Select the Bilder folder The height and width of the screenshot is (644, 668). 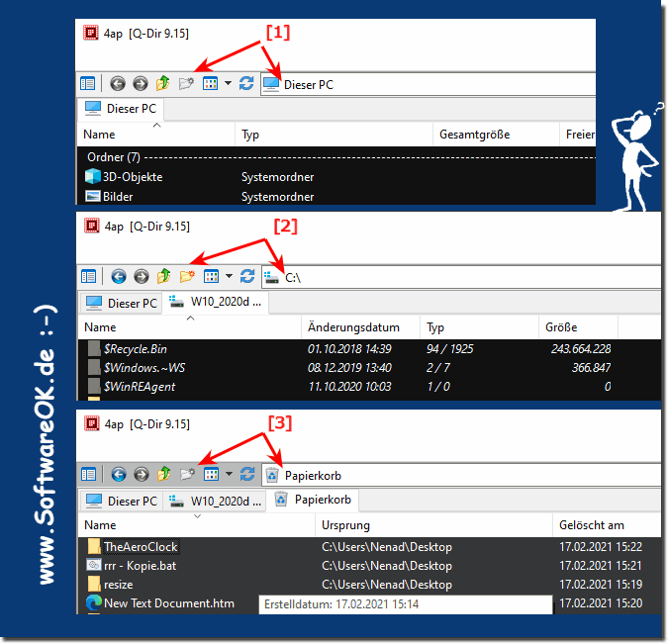[109, 196]
